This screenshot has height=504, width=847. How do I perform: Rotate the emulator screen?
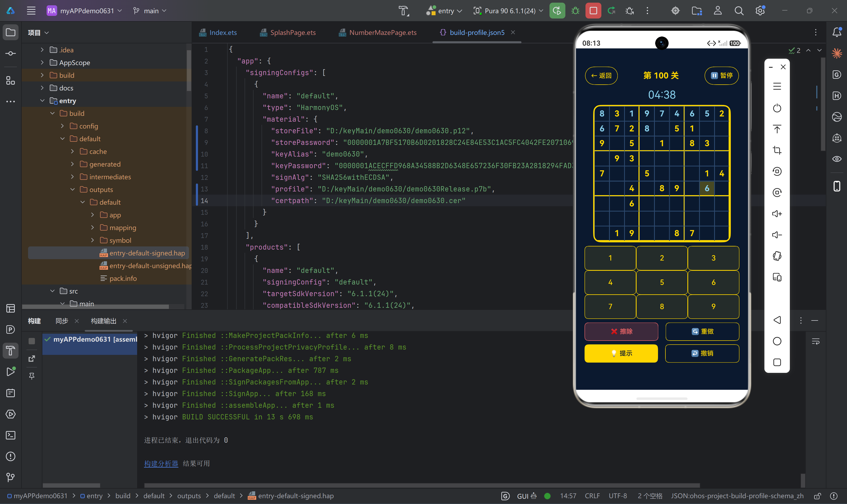coord(777,256)
